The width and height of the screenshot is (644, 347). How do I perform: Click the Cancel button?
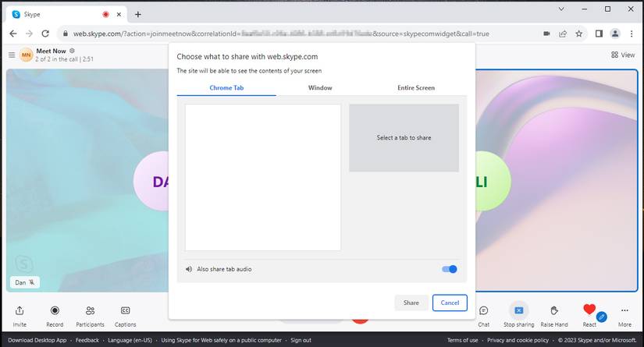[450, 303]
